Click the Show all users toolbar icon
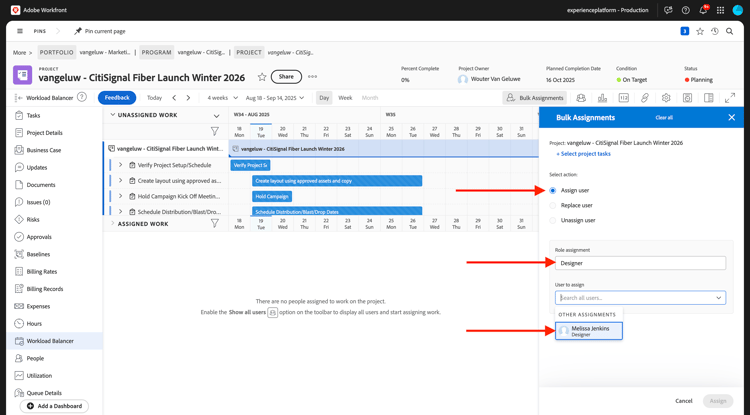 581,98
